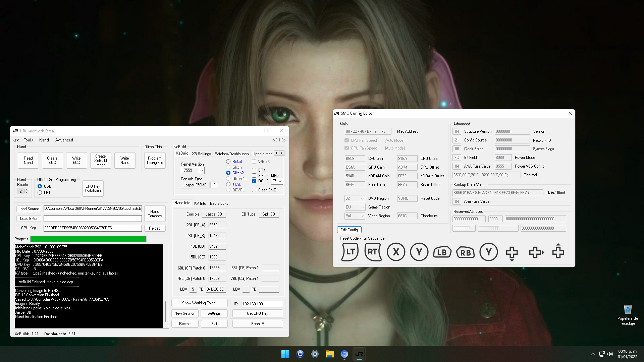Image resolution: width=644 pixels, height=362 pixels.
Task: Click the Get CPU Key button
Action: (x=258, y=313)
